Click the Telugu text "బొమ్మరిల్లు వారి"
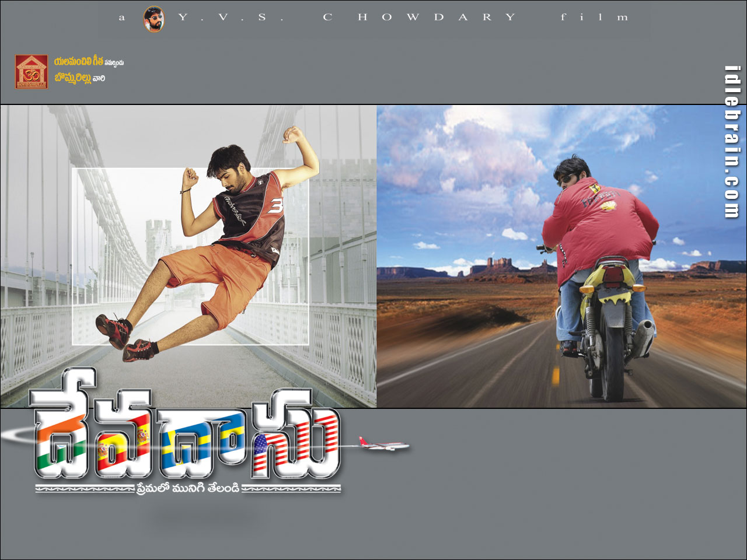This screenshot has width=747, height=560. point(79,78)
